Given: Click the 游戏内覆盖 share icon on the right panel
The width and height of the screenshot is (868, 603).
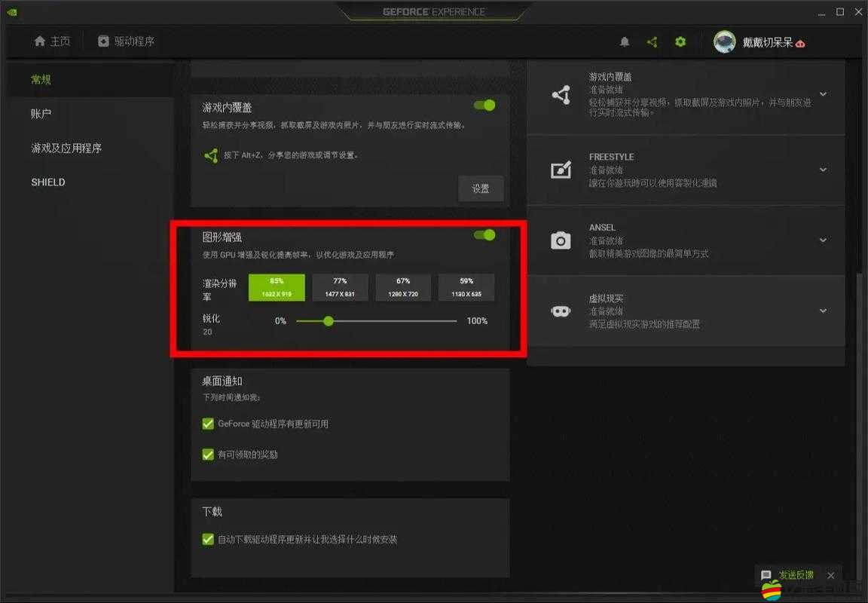Looking at the screenshot, I should click(561, 95).
